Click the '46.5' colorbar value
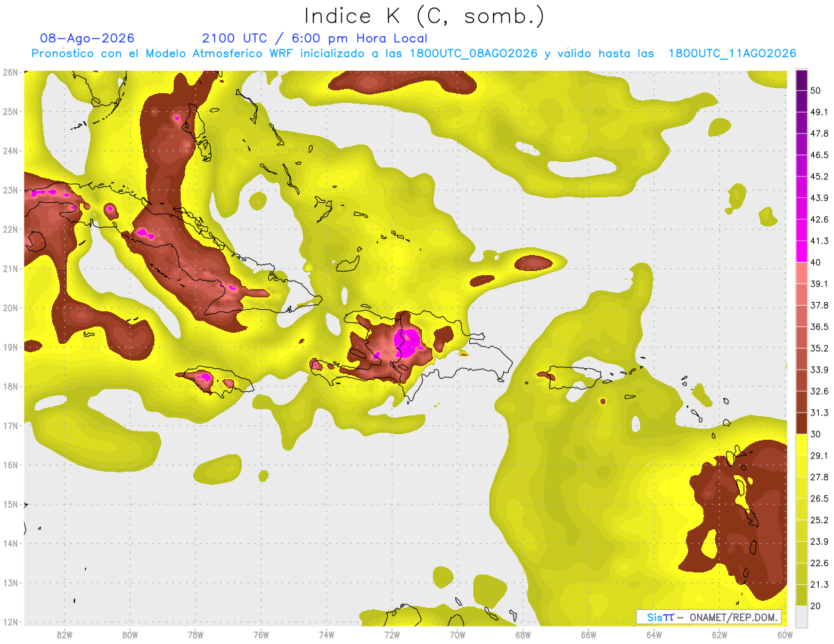Image resolution: width=834 pixels, height=644 pixels. click(819, 155)
